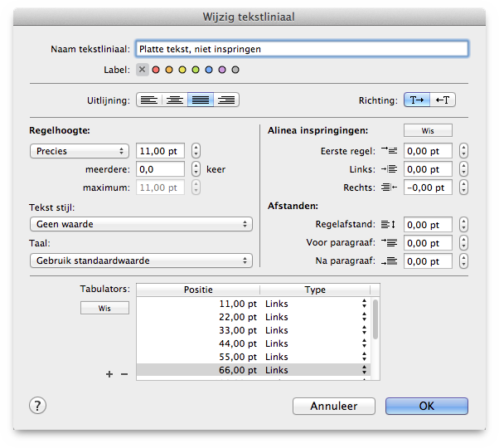Image resolution: width=499 pixels, height=448 pixels.
Task: Pick the red label color
Action: coord(156,70)
